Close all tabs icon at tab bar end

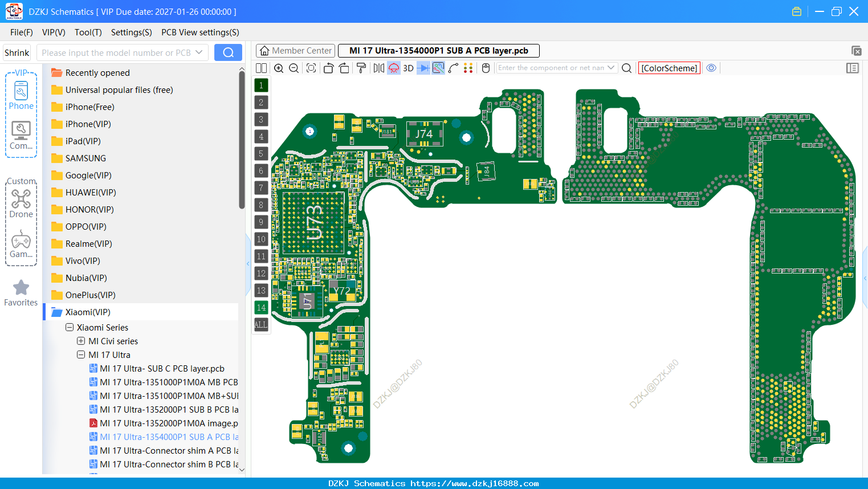coord(856,51)
